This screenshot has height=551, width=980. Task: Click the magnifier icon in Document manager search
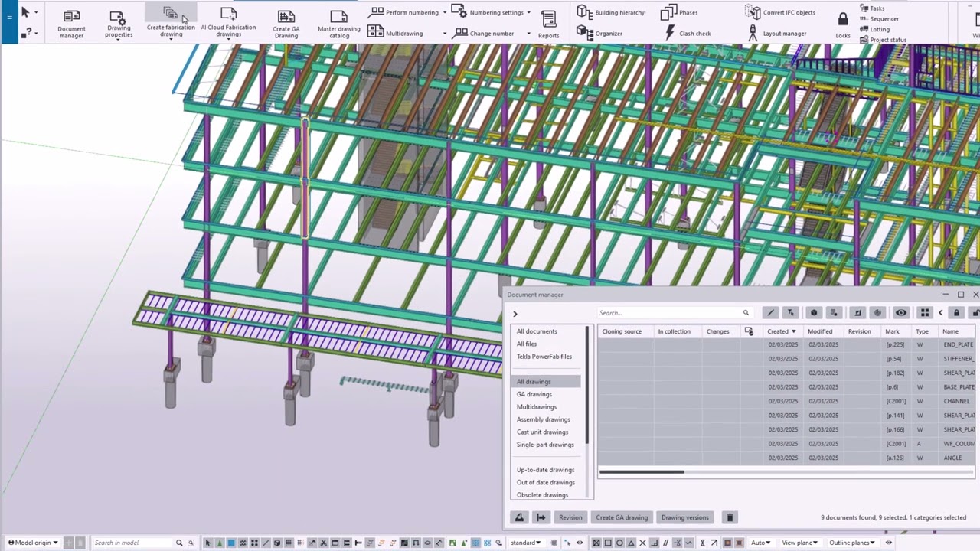746,313
